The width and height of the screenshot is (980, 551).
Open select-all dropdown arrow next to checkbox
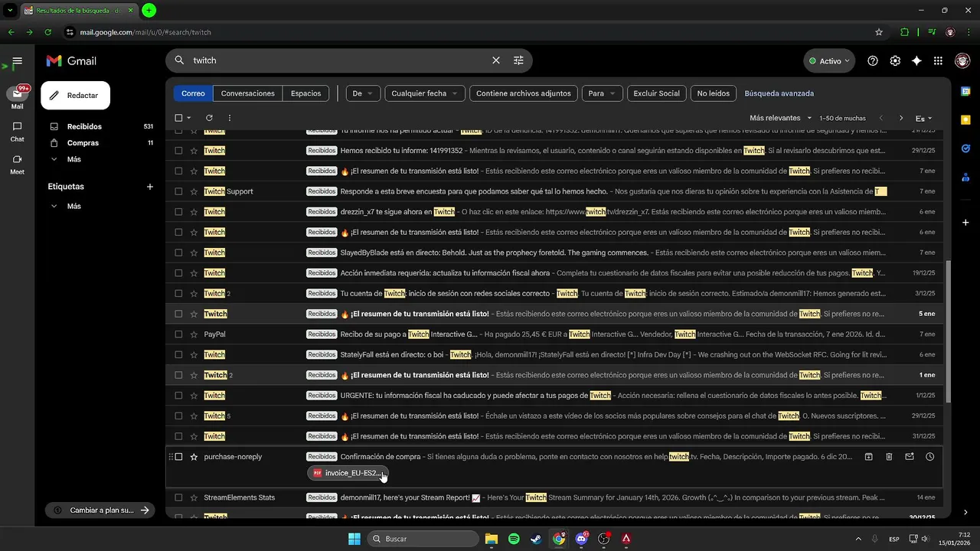[189, 118]
